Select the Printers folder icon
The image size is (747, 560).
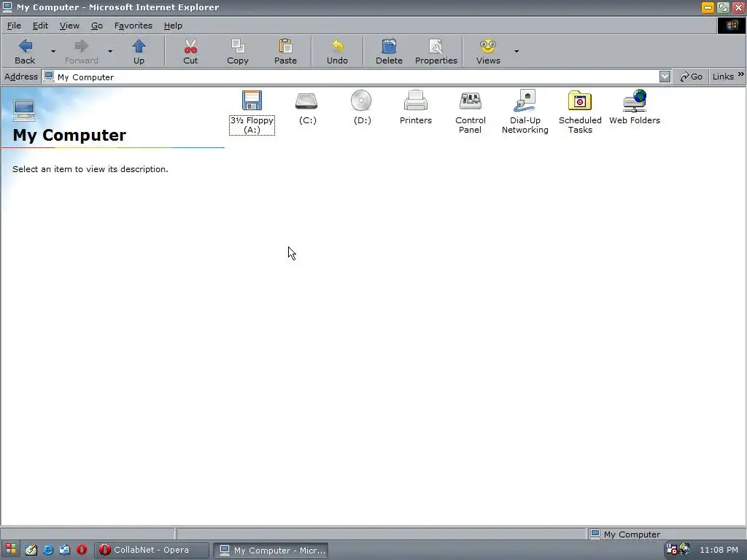click(415, 101)
